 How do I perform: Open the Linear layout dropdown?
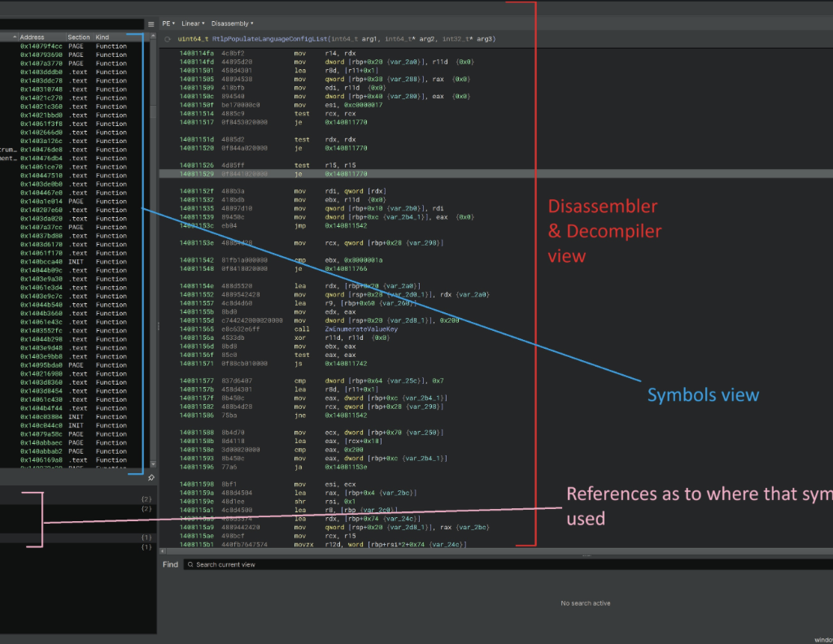tap(193, 24)
